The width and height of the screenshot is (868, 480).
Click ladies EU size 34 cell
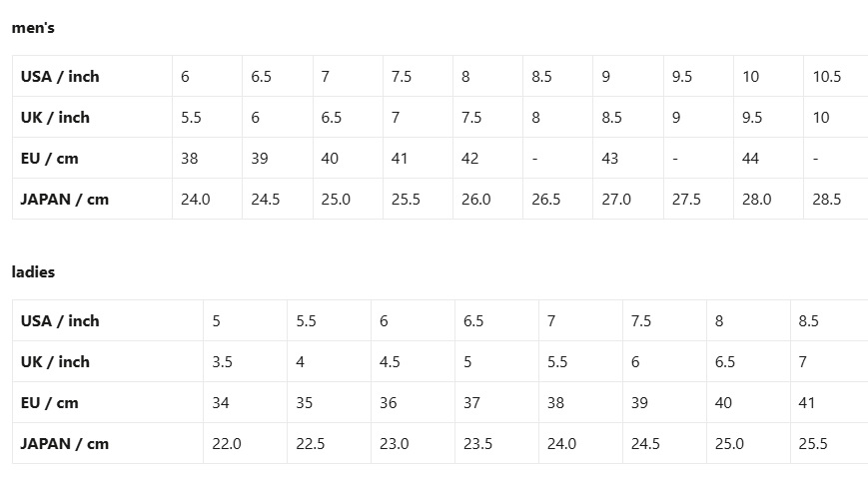[x=246, y=402]
